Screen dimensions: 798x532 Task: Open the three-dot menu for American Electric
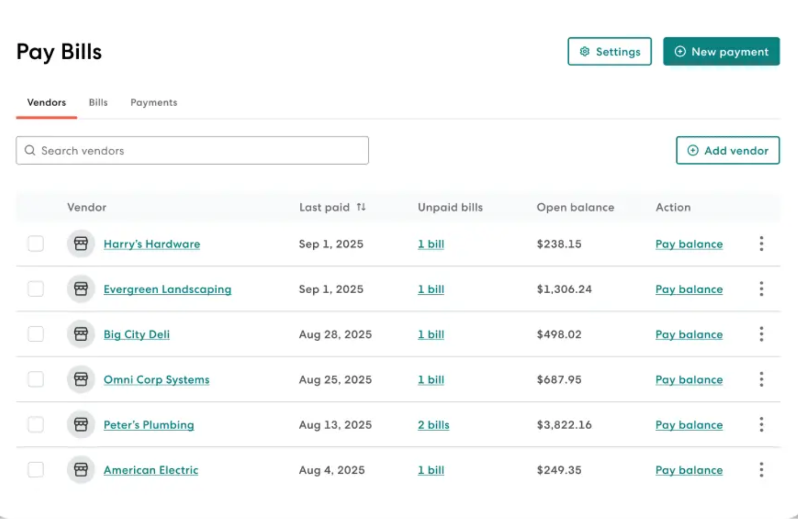click(761, 469)
